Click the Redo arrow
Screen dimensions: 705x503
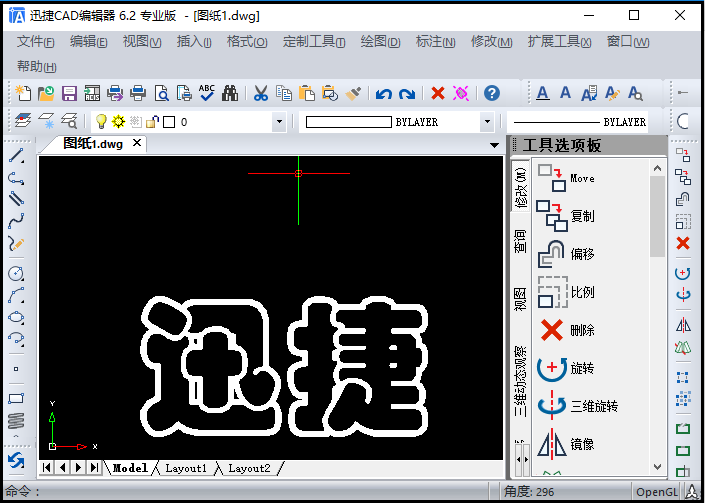(406, 94)
